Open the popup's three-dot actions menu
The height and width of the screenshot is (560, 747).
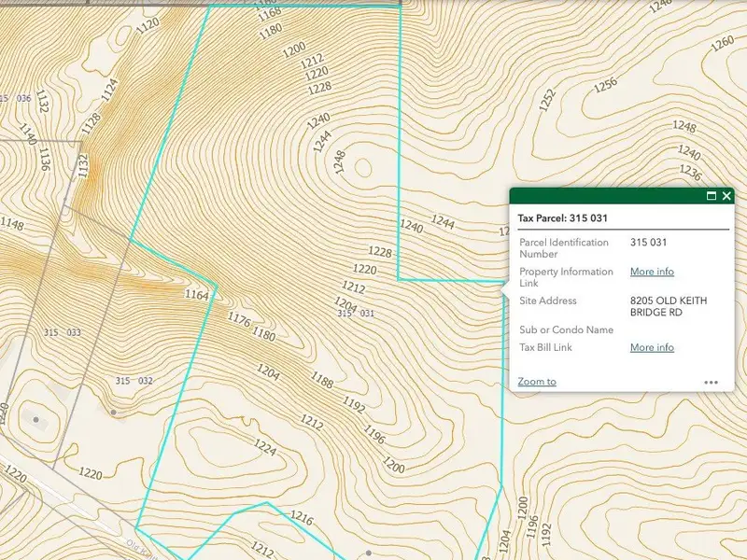[x=711, y=382]
